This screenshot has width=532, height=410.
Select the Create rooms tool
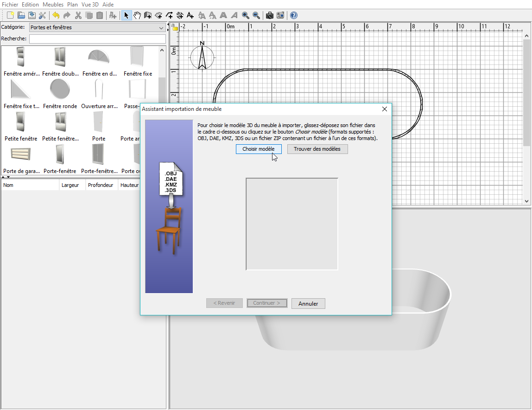[158, 15]
